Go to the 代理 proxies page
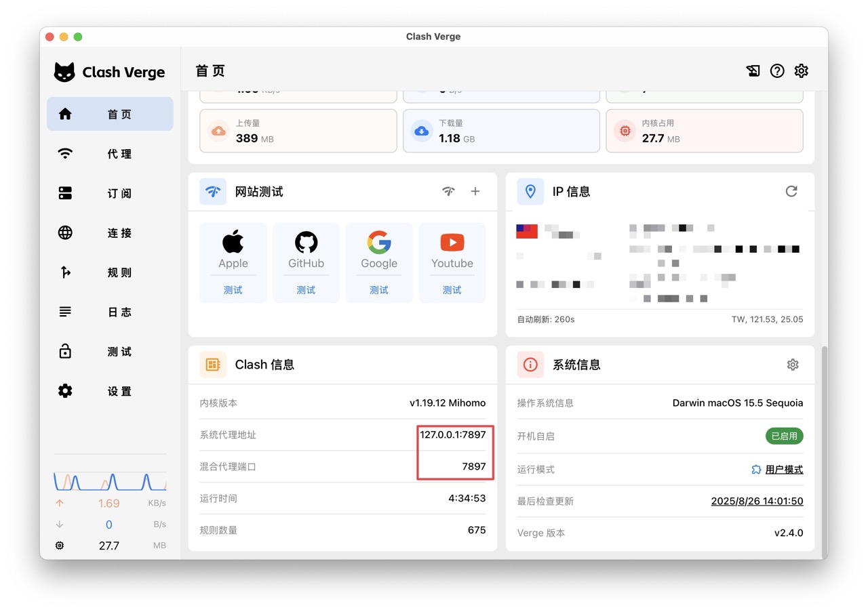 coord(110,154)
